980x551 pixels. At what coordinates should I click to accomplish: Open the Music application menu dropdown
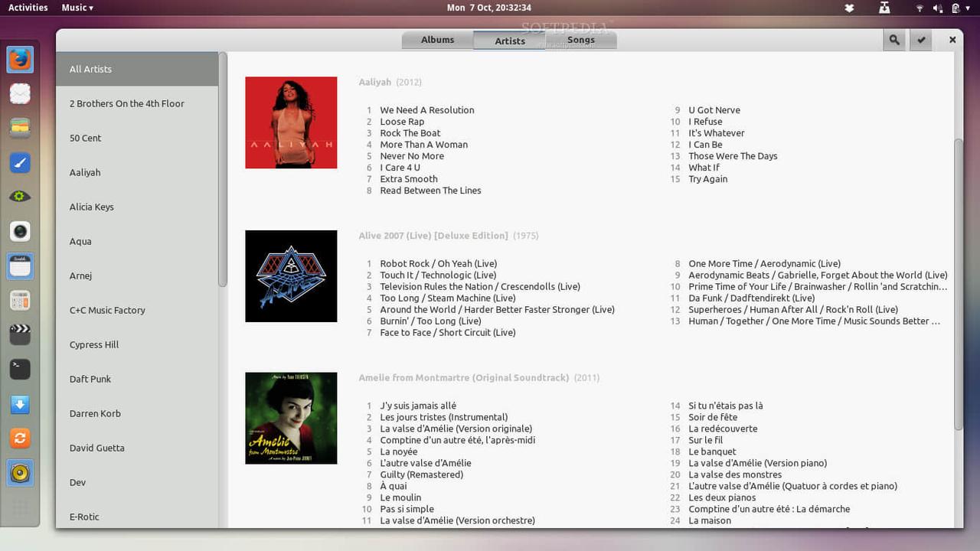77,8
